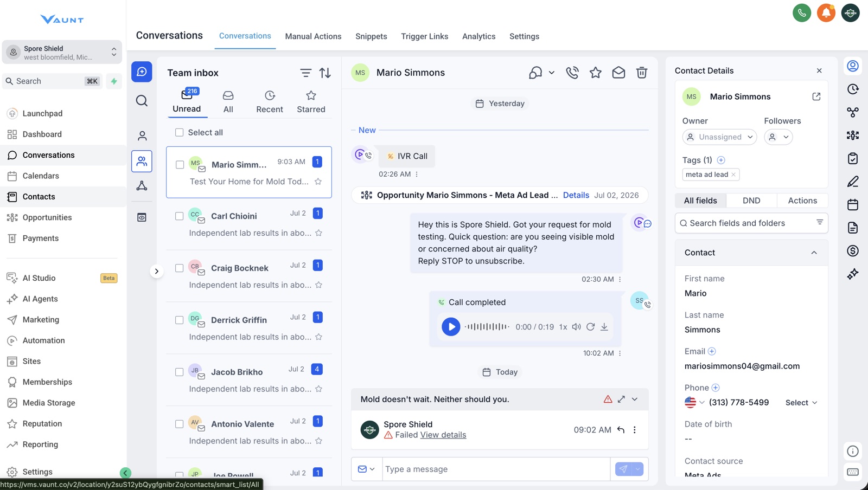Open the phone Select dropdown
Image resolution: width=868 pixels, height=490 pixels.
click(801, 403)
